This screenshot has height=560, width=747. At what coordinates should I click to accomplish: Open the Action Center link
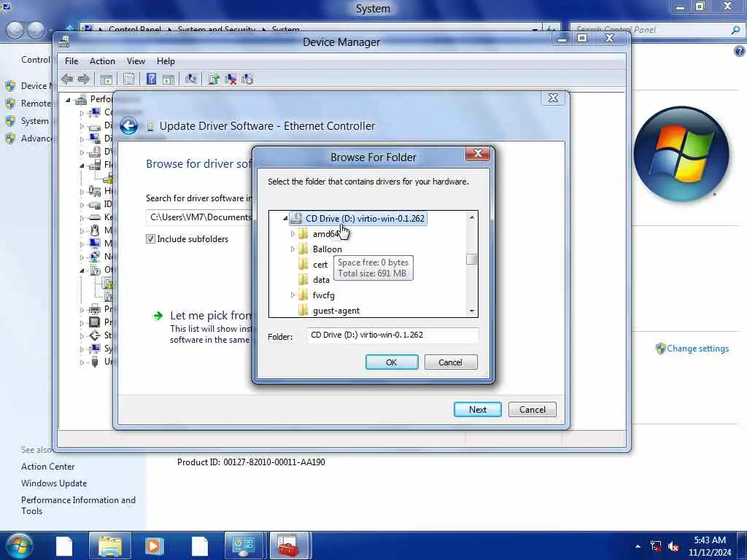(x=47, y=467)
